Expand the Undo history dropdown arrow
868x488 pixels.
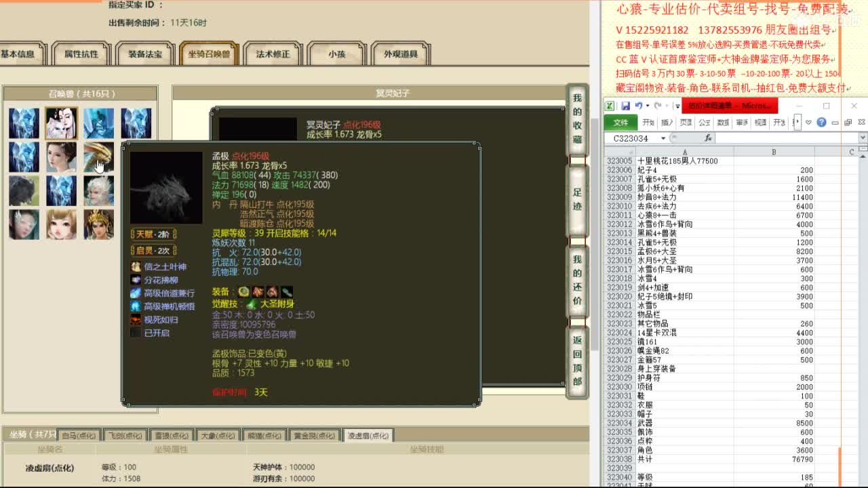(648, 105)
